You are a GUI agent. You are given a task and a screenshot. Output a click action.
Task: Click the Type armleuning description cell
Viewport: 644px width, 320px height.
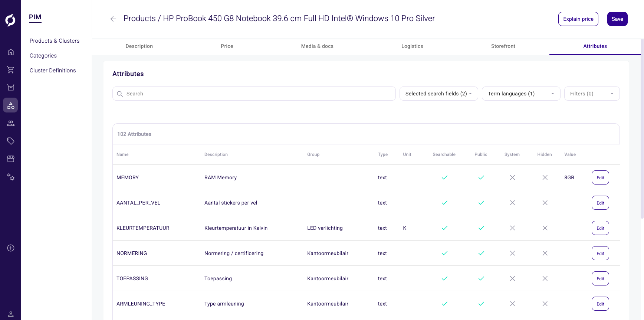224,304
